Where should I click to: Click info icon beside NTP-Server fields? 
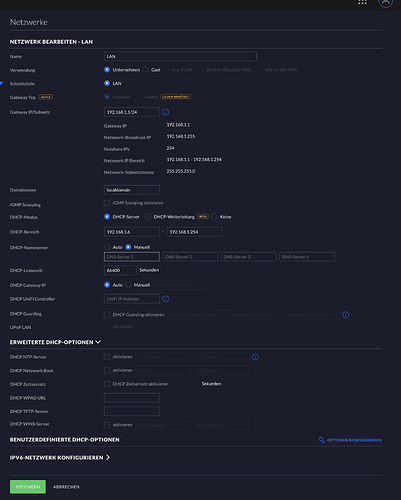point(255,357)
